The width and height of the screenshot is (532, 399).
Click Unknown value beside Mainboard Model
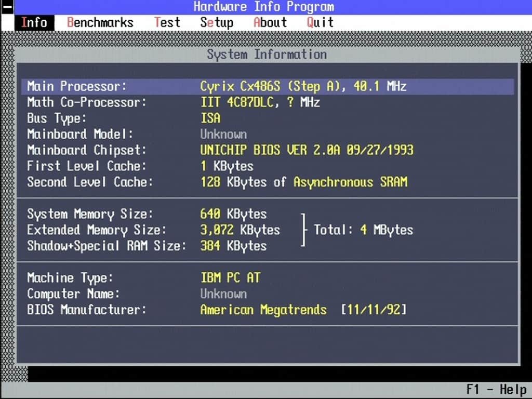223,134
